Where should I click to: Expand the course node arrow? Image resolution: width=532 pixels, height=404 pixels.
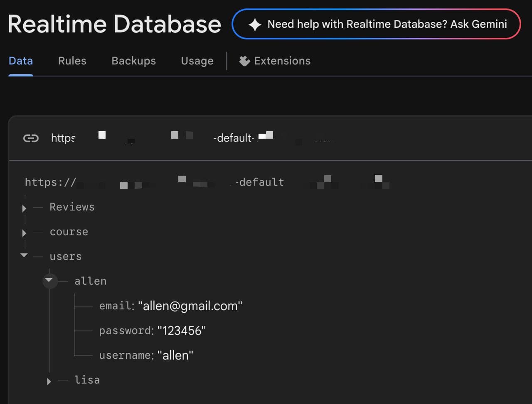(24, 233)
